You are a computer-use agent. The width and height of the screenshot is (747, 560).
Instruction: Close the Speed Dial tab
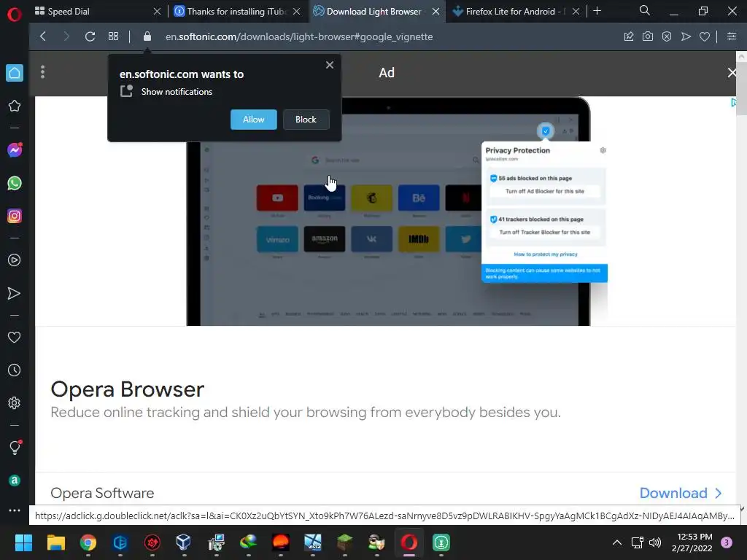click(x=157, y=12)
